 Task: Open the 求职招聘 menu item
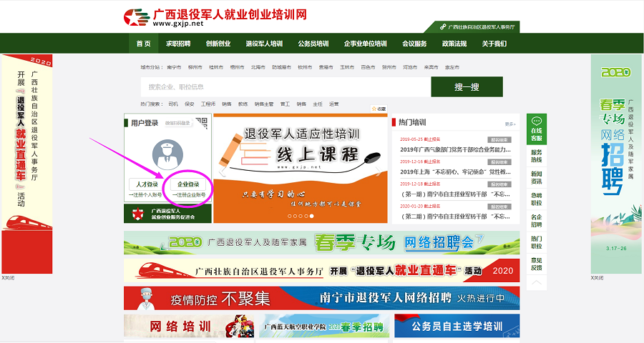click(178, 44)
